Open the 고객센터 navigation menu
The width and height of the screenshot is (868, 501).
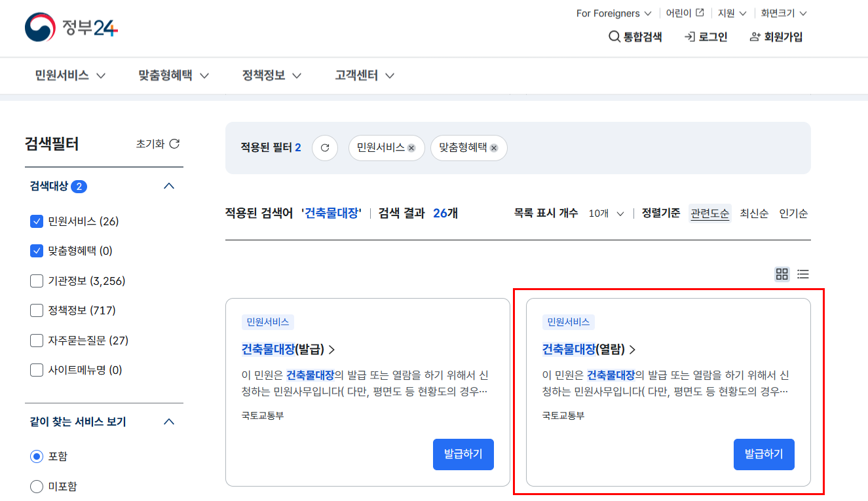tap(357, 75)
